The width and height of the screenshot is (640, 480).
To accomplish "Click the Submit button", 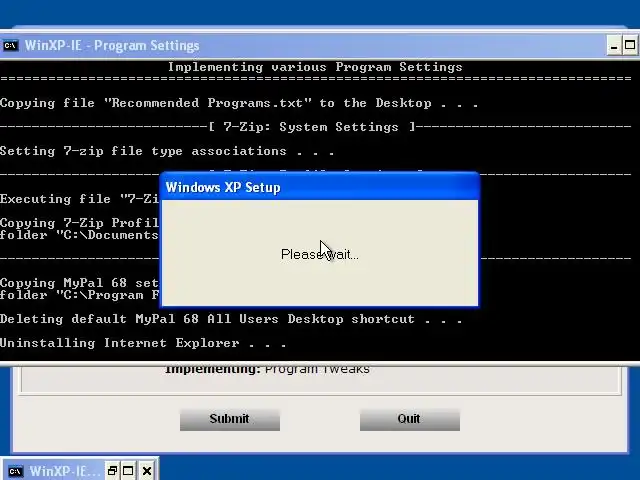I will pyautogui.click(x=230, y=419).
